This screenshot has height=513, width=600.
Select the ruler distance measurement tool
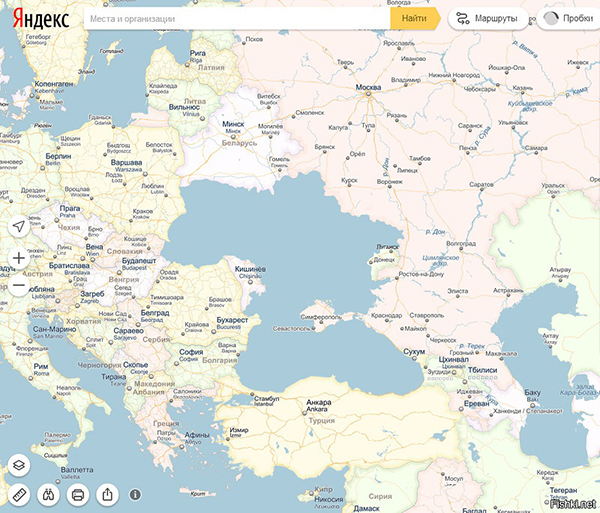click(x=18, y=494)
